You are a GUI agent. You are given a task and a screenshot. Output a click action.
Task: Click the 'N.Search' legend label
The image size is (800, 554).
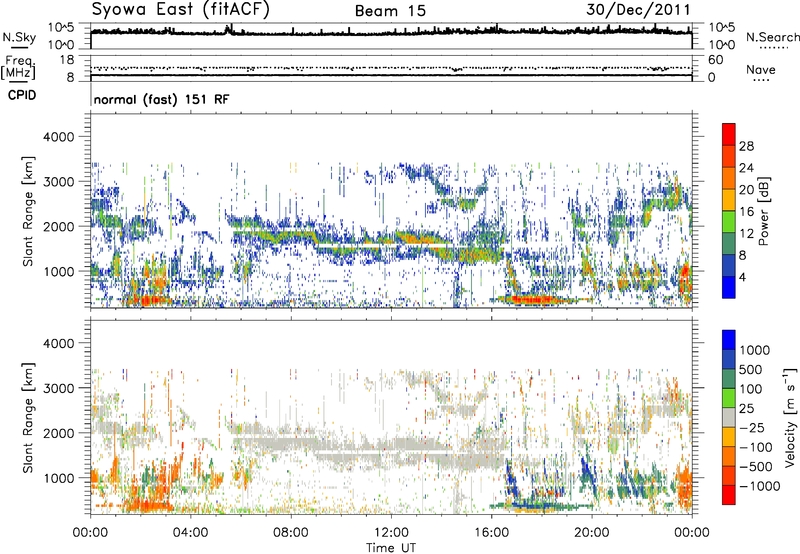pyautogui.click(x=772, y=37)
